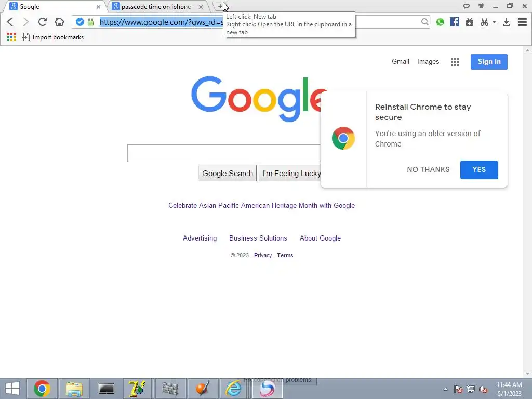Click the magnifier icon in search box
Image resolution: width=532 pixels, height=399 pixels.
(424, 22)
